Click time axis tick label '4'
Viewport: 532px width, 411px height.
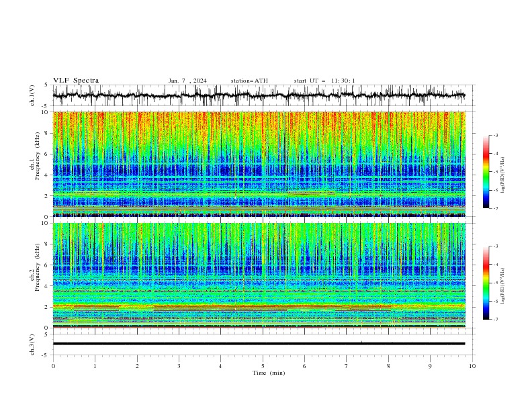pyautogui.click(x=220, y=366)
